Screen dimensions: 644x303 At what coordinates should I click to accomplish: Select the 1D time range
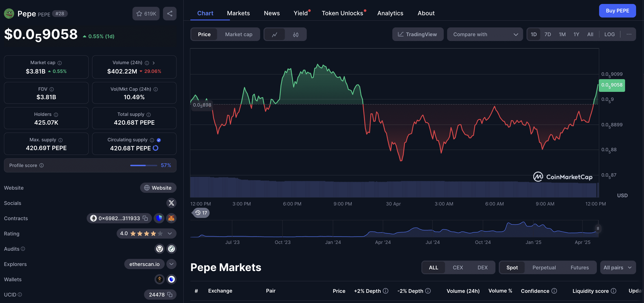pos(534,34)
